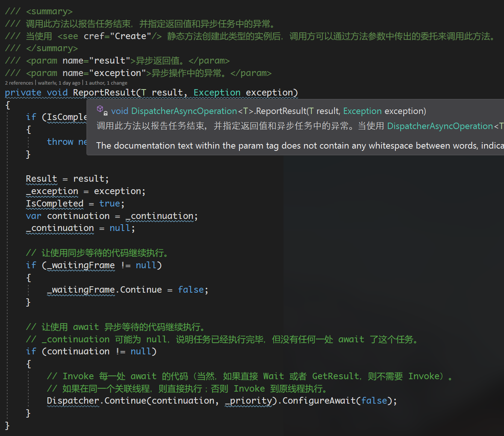
Task: Click the ReportResult method name in the declaration
Action: tap(104, 93)
